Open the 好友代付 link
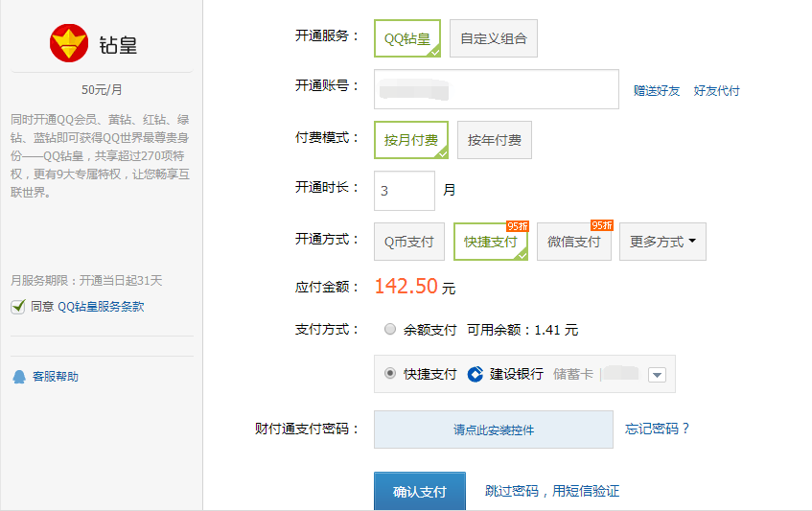This screenshot has height=511, width=812. tap(717, 91)
